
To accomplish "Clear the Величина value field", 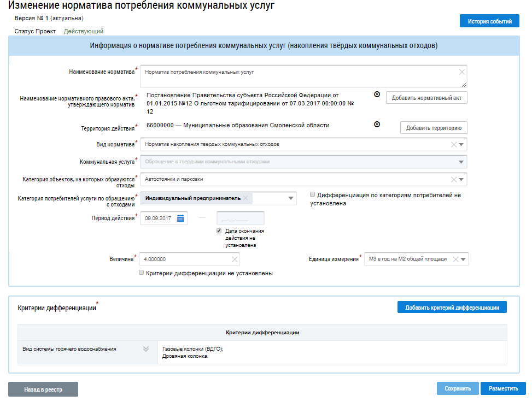I will coord(235,259).
